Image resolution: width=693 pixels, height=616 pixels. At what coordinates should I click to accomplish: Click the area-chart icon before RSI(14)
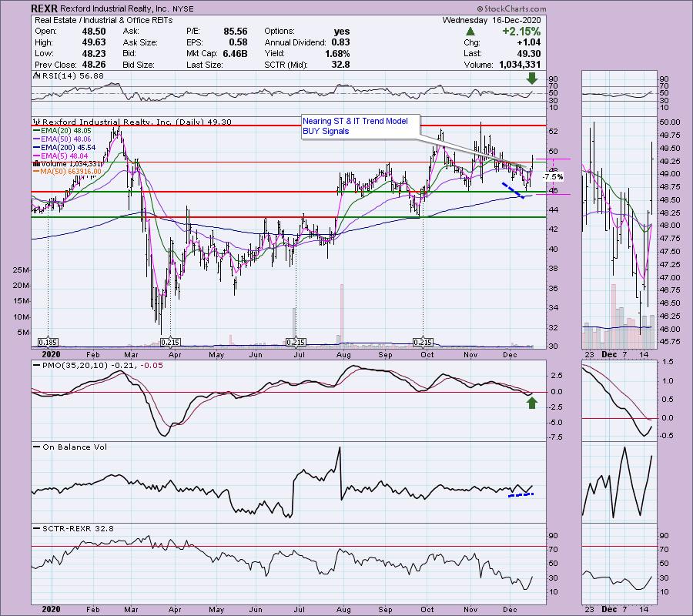point(36,75)
